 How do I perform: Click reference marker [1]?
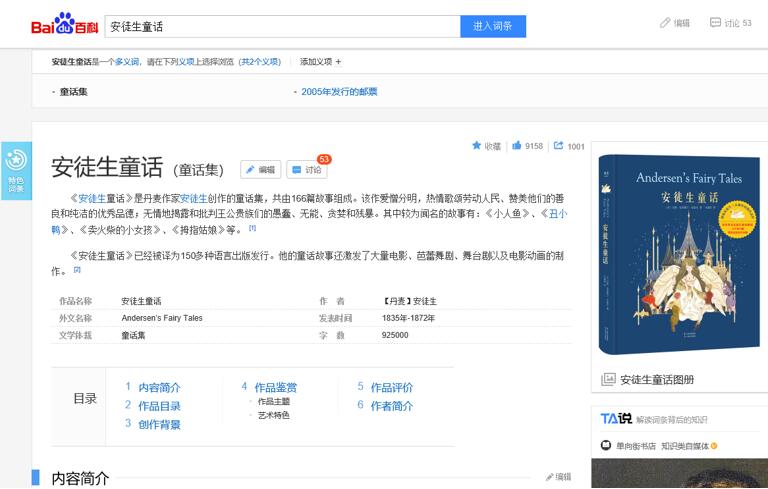click(x=252, y=228)
